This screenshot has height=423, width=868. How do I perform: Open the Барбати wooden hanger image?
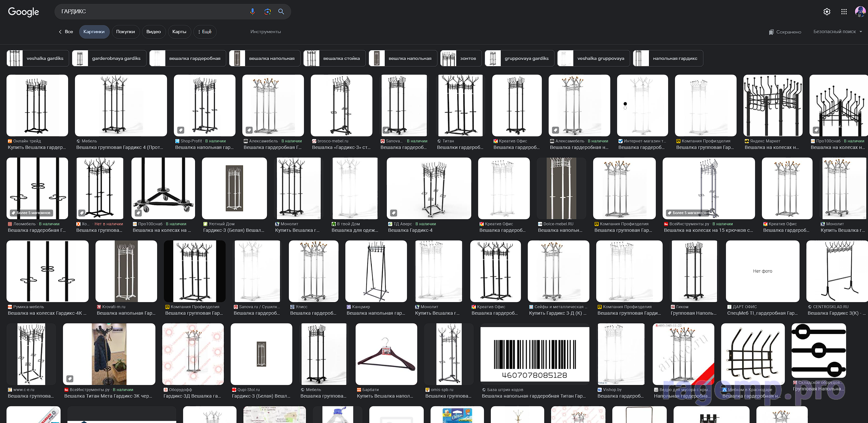386,354
